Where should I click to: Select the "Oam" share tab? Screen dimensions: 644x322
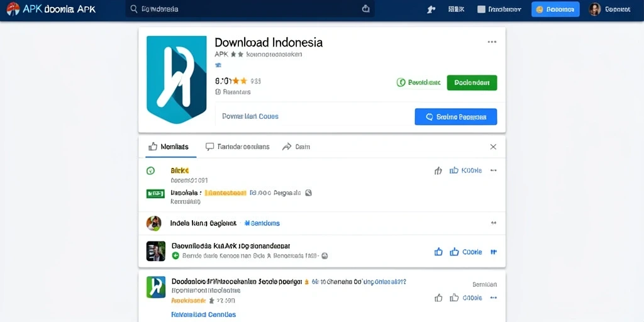[296, 147]
